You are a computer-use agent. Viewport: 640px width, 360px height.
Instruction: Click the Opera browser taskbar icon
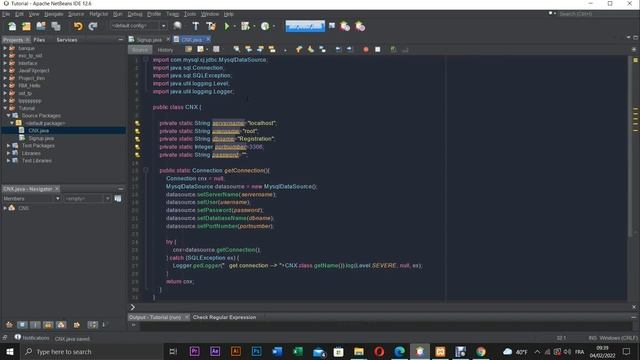pyautogui.click(x=379, y=351)
